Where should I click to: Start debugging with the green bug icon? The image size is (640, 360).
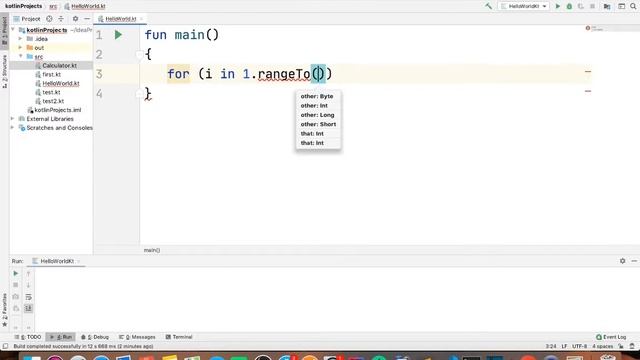click(569, 6)
